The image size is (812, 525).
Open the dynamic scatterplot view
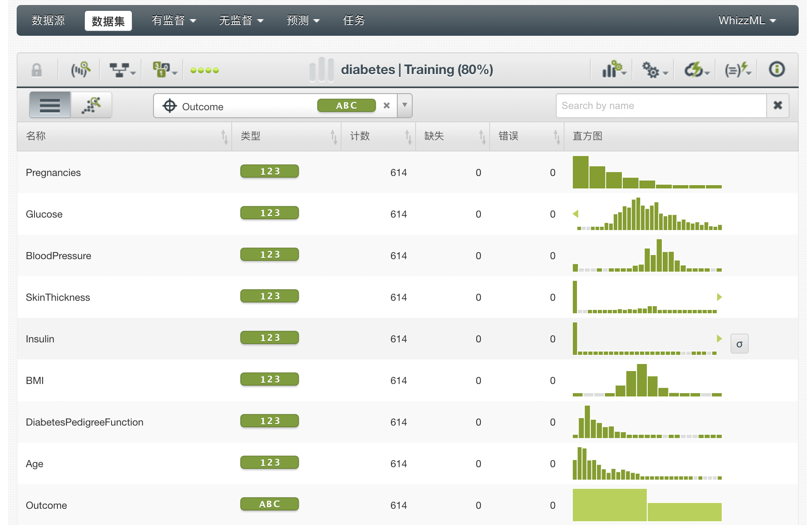[x=91, y=105]
